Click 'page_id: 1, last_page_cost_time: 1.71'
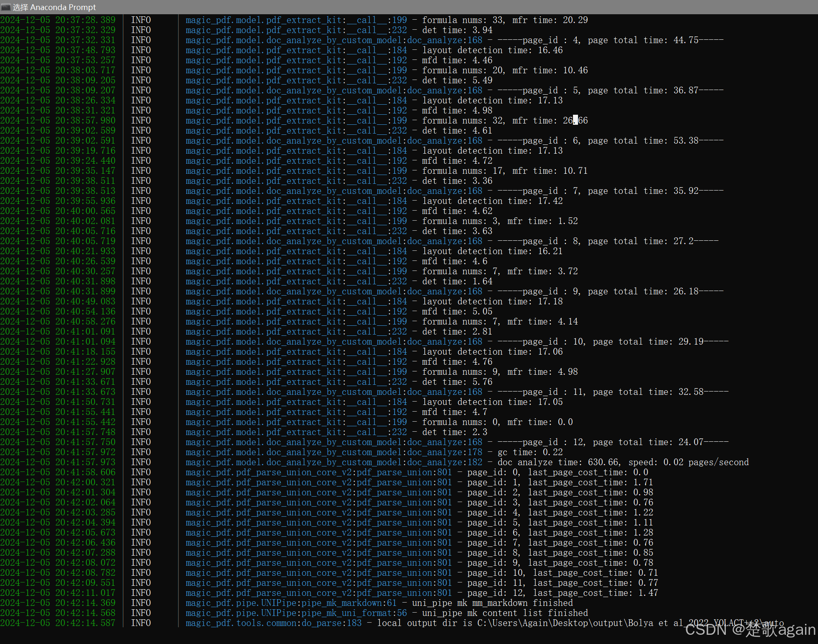 [560, 482]
